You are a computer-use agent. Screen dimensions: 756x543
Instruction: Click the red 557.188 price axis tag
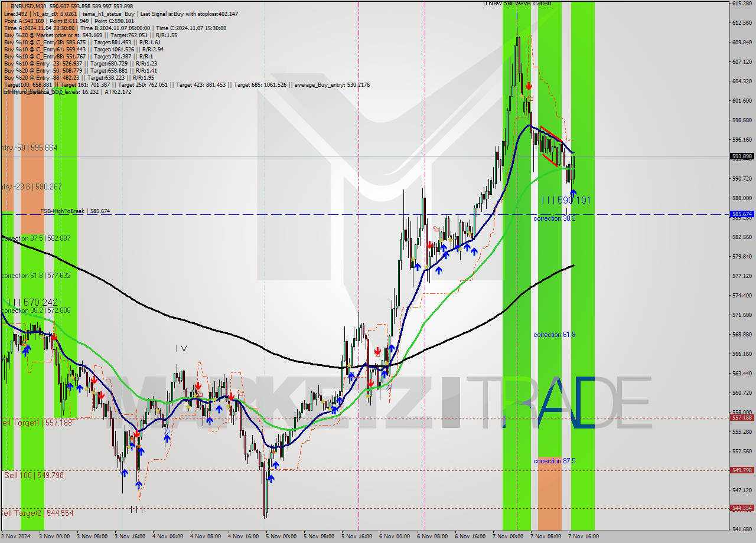742,417
